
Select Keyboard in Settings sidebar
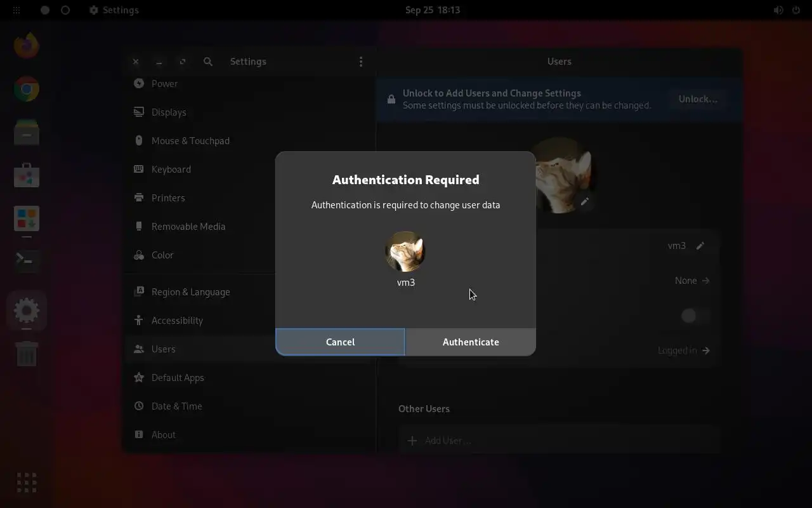coord(249,170)
